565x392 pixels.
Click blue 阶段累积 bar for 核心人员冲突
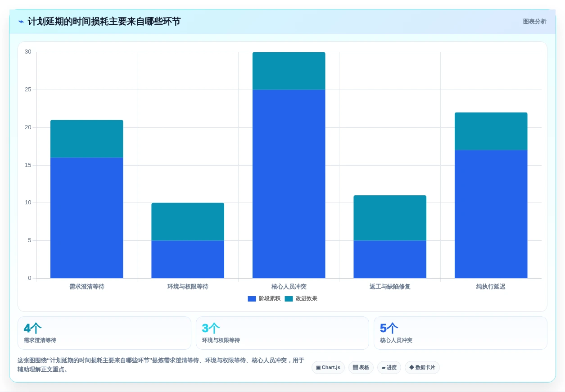(x=289, y=184)
